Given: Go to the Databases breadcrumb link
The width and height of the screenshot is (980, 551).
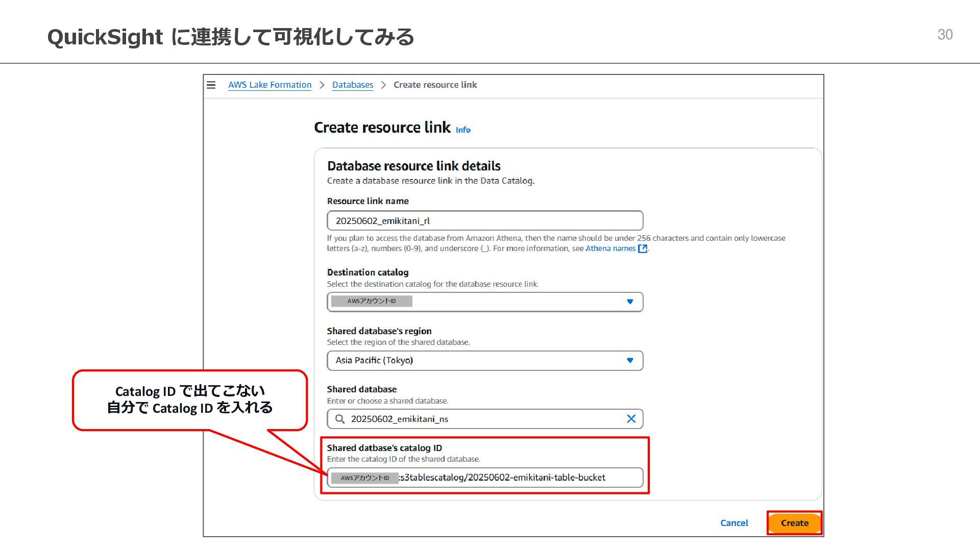Looking at the screenshot, I should 352,85.
